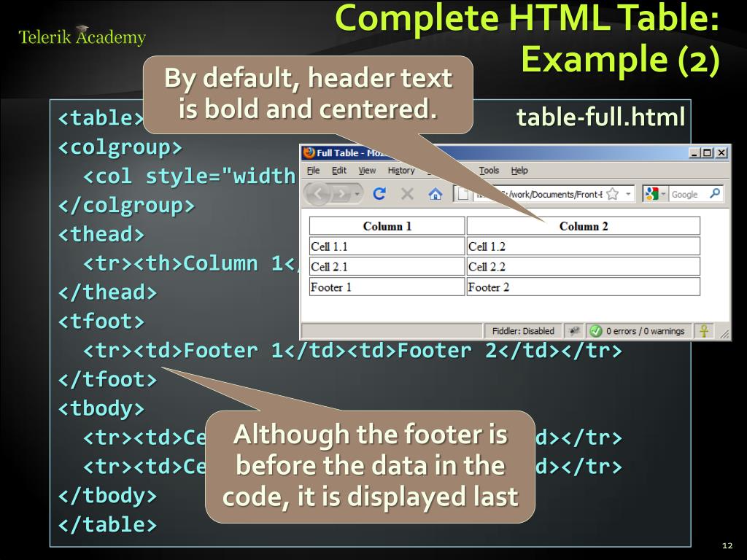Close the Full Table browser window
The width and height of the screenshot is (747, 560).
721,153
